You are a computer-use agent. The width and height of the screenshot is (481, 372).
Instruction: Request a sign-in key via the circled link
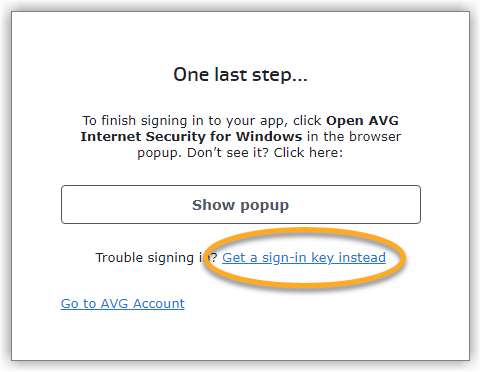[304, 258]
